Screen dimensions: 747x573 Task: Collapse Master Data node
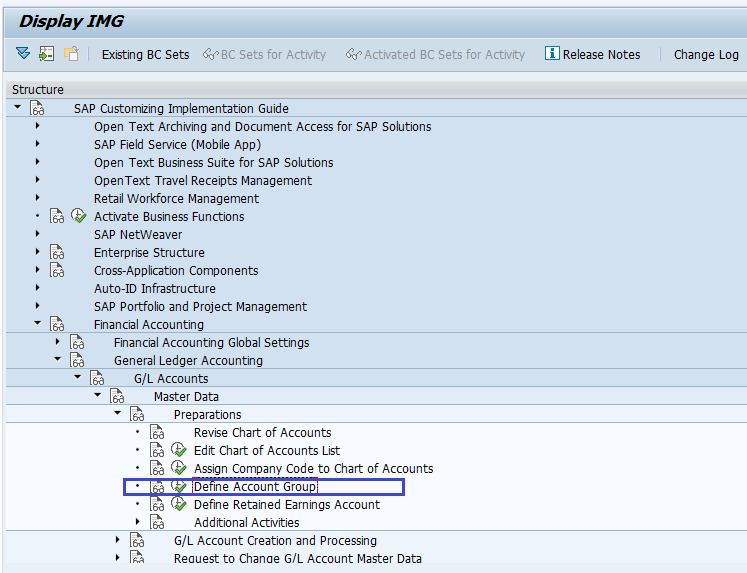98,395
